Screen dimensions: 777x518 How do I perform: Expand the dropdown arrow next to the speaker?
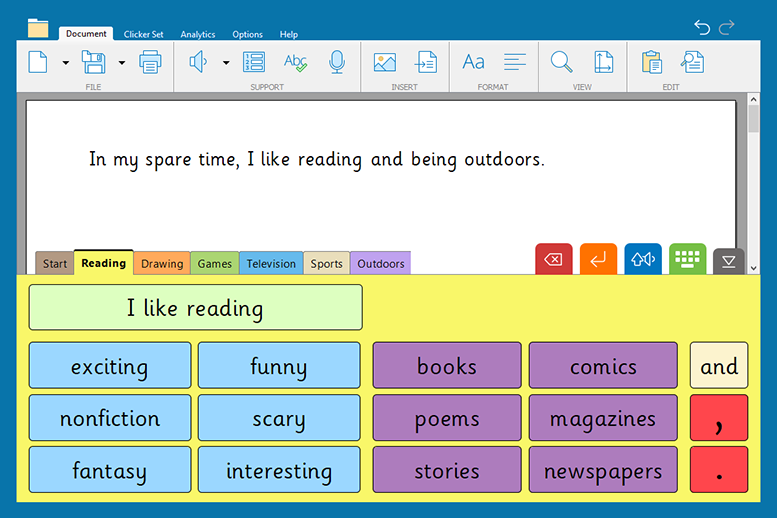click(x=226, y=63)
